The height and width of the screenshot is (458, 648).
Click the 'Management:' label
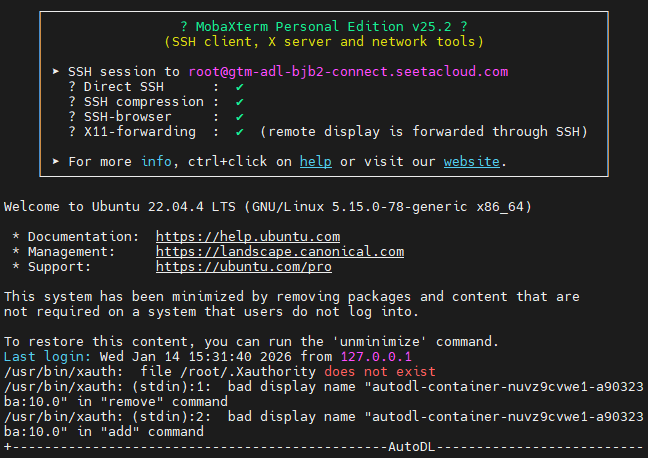(x=71, y=252)
